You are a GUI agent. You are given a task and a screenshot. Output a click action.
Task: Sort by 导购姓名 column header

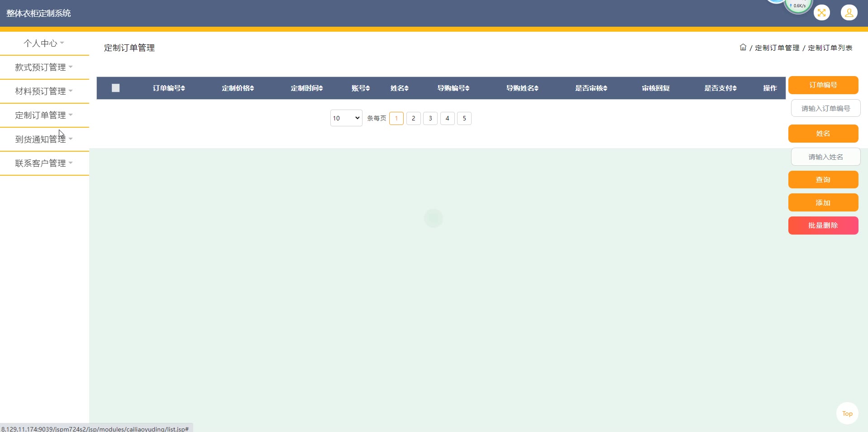point(522,88)
